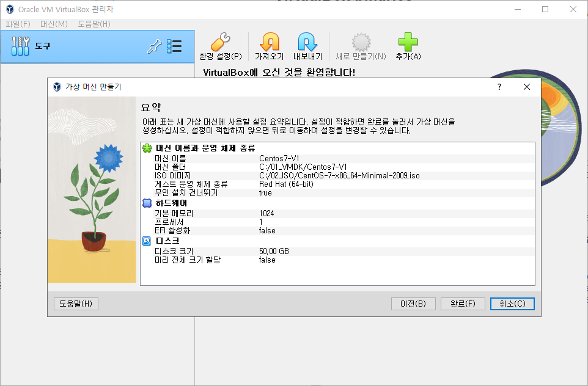
Task: Open Preferences (환경 설정) wrench icon
Action: click(221, 42)
